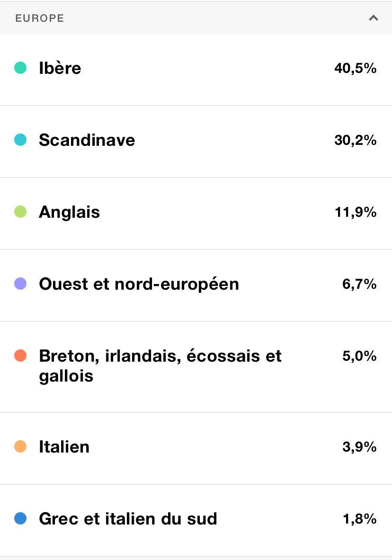Click the teal dot next to Ibère
Viewport: 392px width, 560px height.
(20, 68)
